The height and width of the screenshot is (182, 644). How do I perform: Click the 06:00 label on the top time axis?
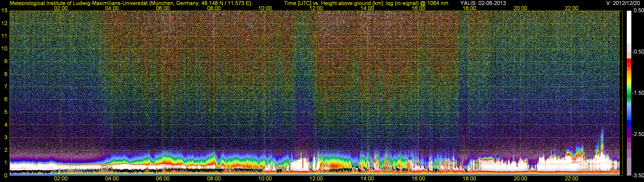coord(163,8)
